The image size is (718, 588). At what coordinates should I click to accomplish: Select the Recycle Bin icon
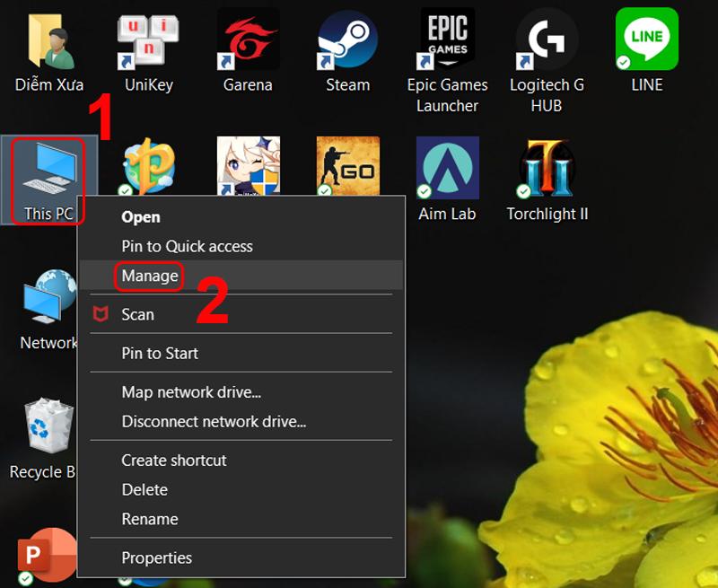[x=49, y=425]
